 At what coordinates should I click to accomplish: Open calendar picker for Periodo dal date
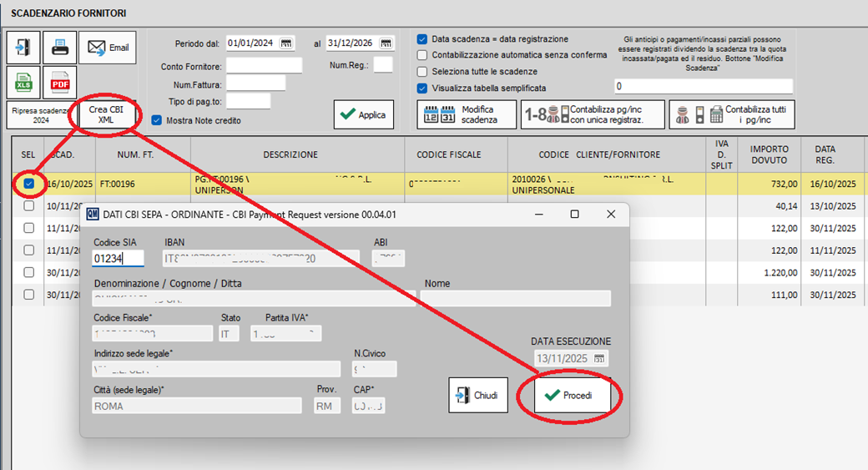pos(286,43)
